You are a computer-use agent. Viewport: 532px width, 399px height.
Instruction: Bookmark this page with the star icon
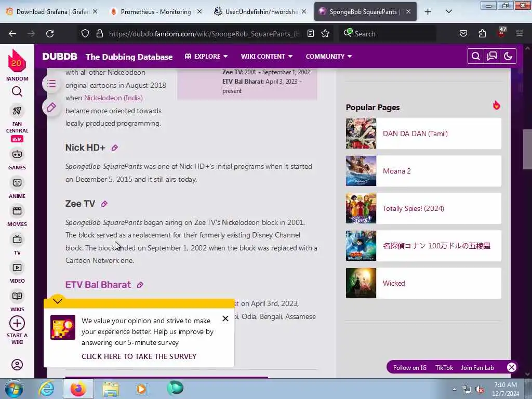click(325, 34)
